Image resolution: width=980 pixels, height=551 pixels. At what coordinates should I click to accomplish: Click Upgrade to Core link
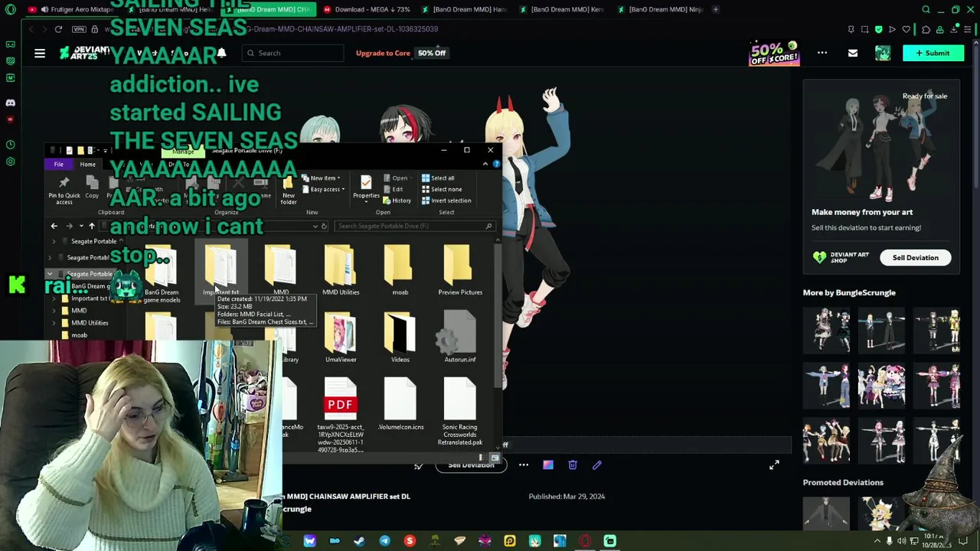click(383, 53)
